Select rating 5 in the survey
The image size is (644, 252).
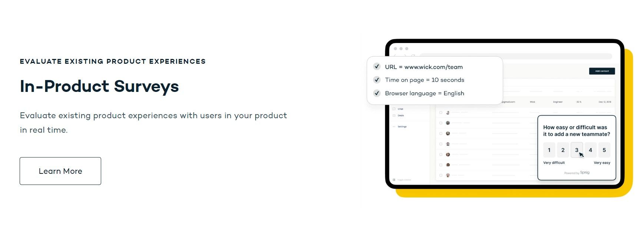[604, 150]
